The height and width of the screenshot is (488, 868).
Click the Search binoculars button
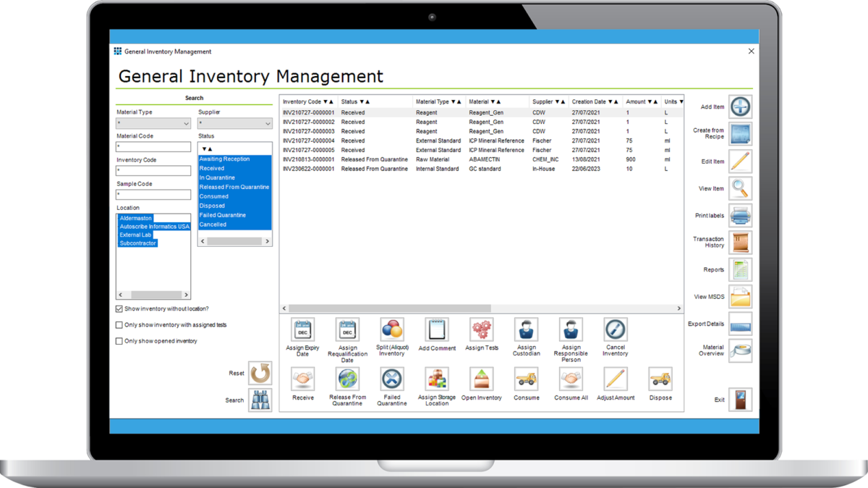point(260,400)
